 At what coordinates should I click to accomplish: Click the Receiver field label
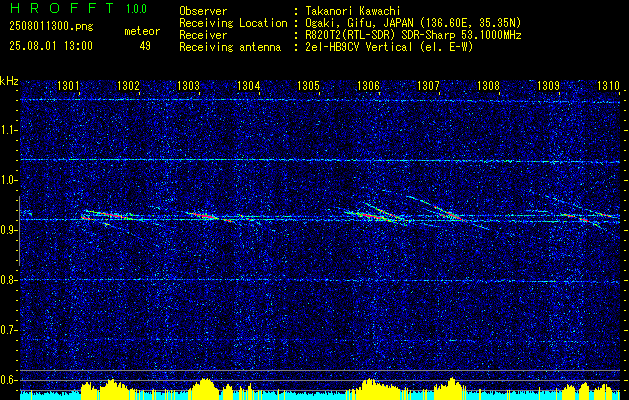pos(203,35)
